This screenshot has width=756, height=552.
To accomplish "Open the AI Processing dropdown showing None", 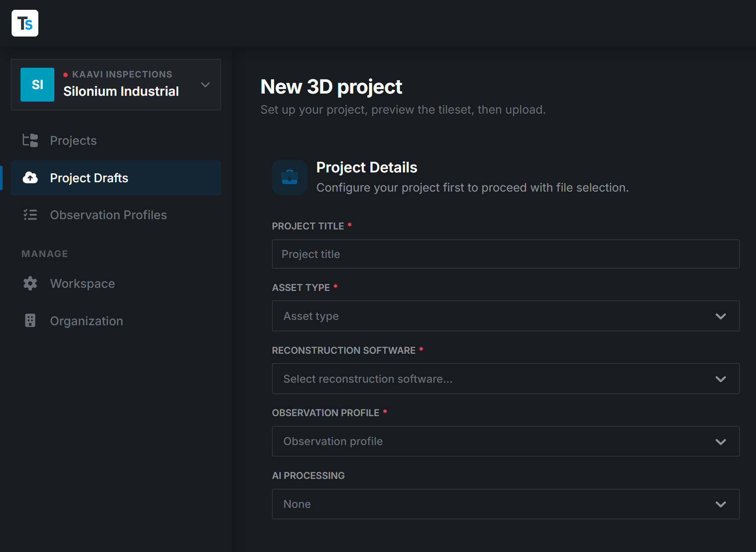I will point(506,504).
